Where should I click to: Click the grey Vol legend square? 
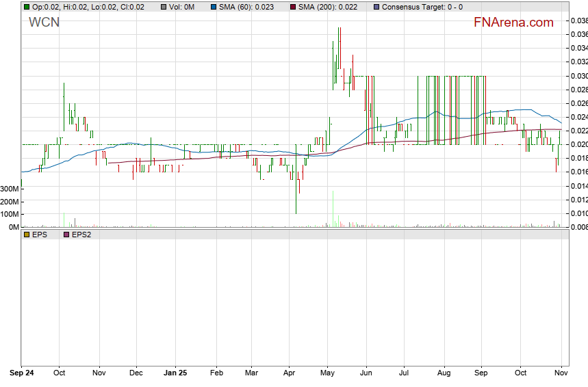(162, 7)
